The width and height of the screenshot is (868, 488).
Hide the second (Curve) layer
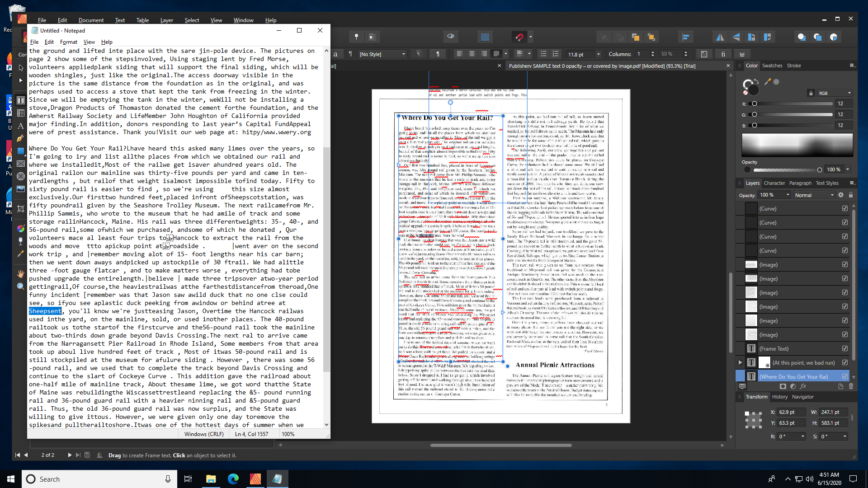point(845,222)
